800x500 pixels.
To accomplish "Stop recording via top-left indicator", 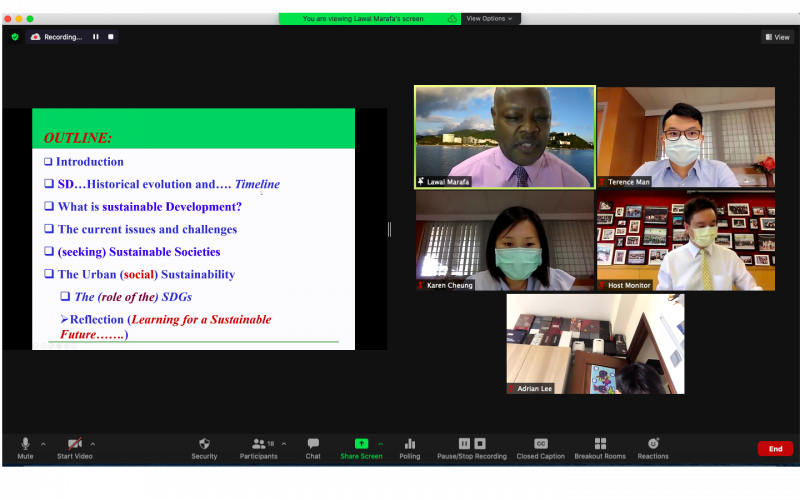I will 111,37.
